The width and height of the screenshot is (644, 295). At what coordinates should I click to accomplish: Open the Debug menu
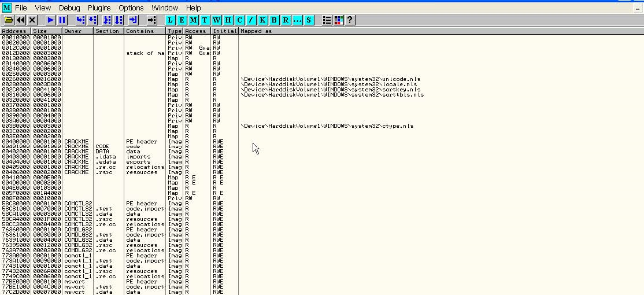[x=69, y=8]
